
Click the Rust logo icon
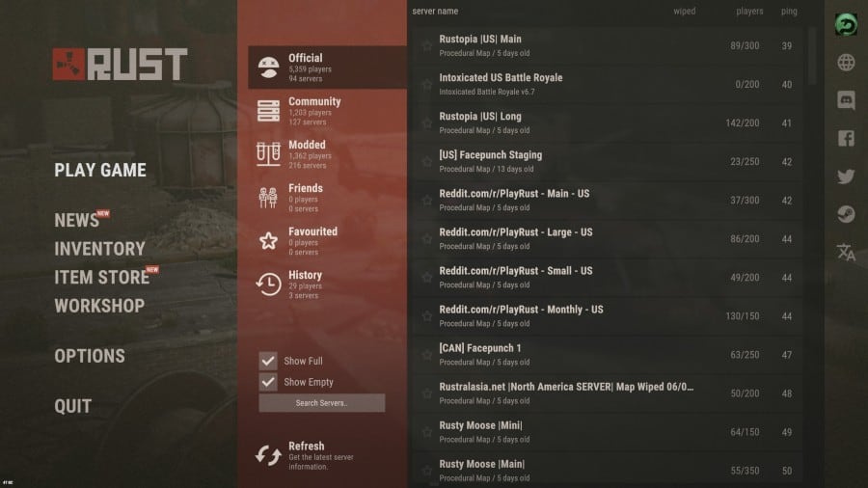(x=69, y=65)
